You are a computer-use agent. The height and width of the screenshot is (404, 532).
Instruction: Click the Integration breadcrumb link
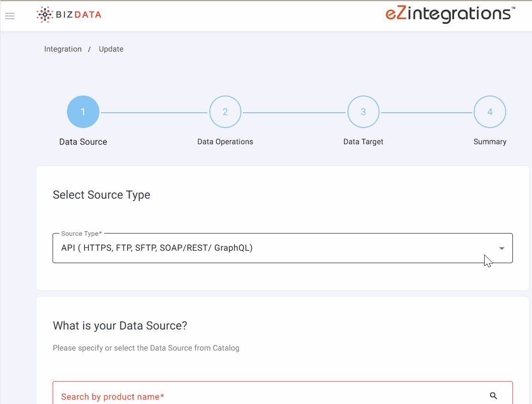tap(63, 49)
